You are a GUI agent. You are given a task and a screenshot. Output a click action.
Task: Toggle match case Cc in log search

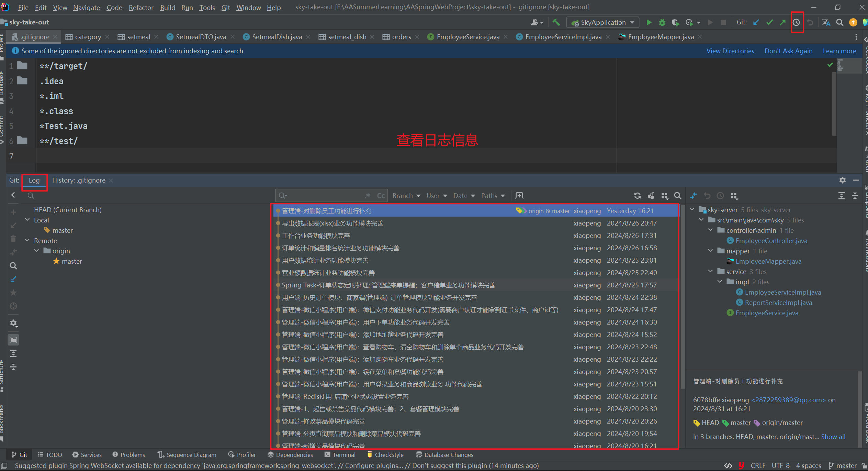[381, 196]
